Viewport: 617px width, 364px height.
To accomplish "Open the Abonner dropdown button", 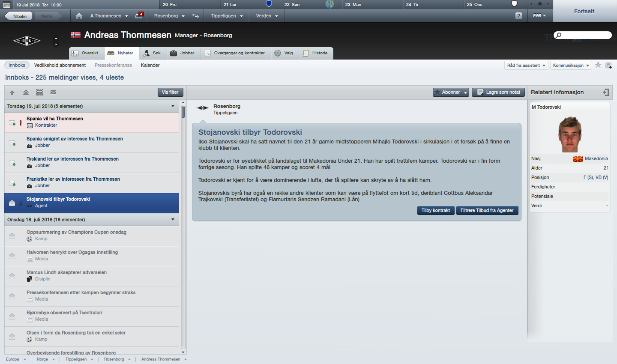I will click(x=451, y=92).
